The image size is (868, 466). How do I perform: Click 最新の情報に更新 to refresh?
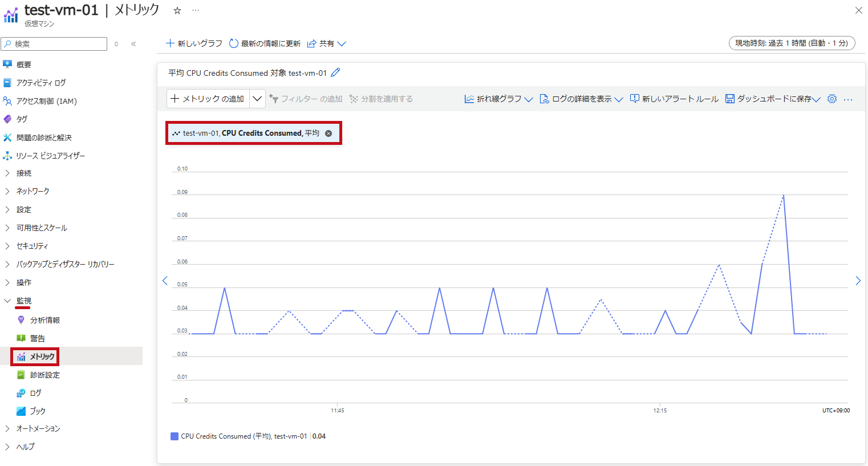click(x=265, y=43)
